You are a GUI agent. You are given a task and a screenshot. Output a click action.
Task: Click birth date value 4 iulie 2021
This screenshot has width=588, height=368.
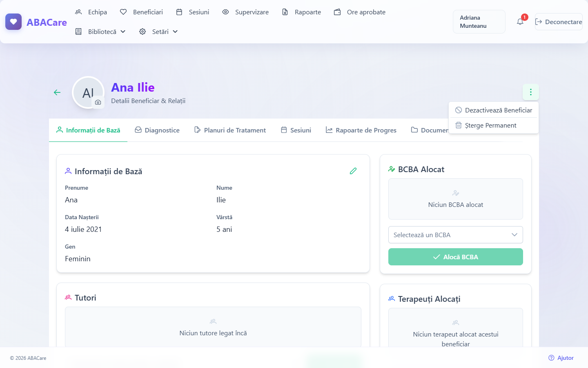[x=83, y=229]
